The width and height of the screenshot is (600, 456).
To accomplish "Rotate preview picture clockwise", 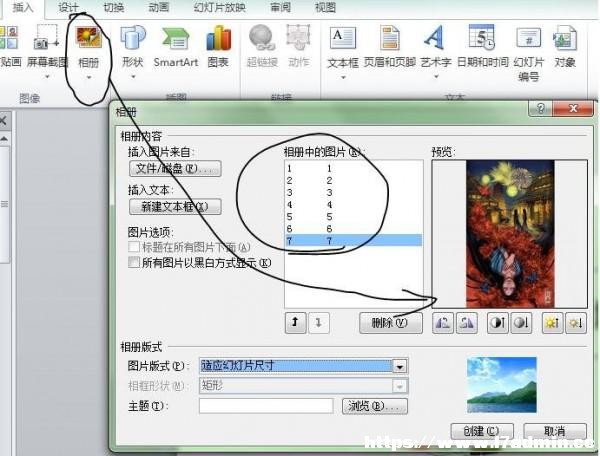I will click(467, 323).
